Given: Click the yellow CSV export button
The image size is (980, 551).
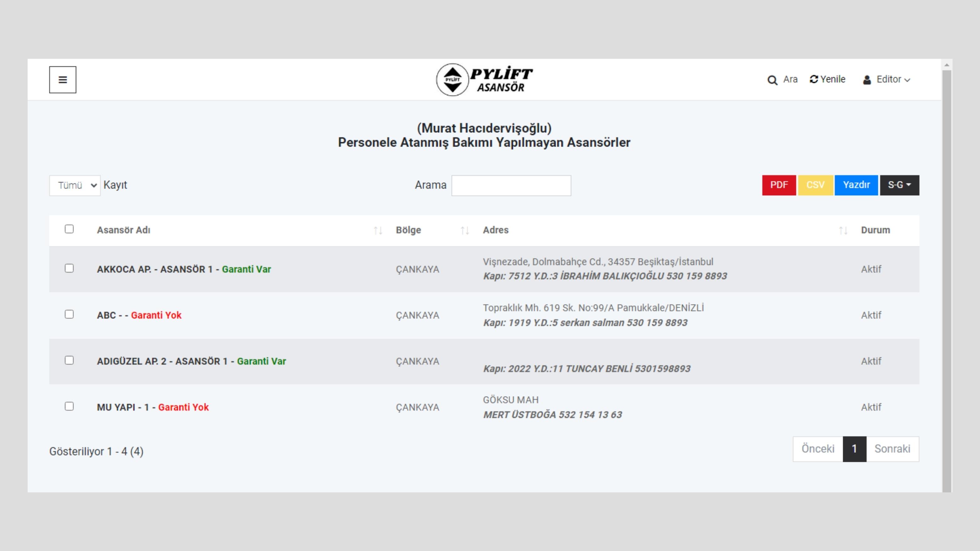Looking at the screenshot, I should coord(815,185).
